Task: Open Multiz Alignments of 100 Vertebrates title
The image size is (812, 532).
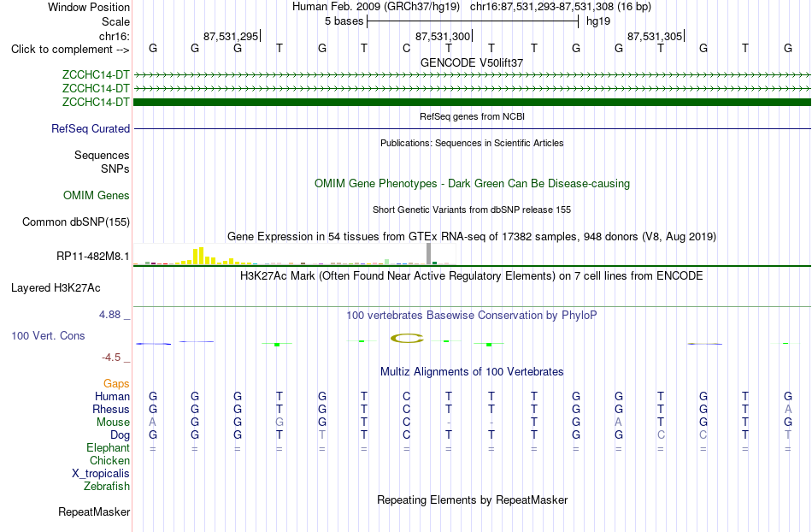Action: [472, 371]
